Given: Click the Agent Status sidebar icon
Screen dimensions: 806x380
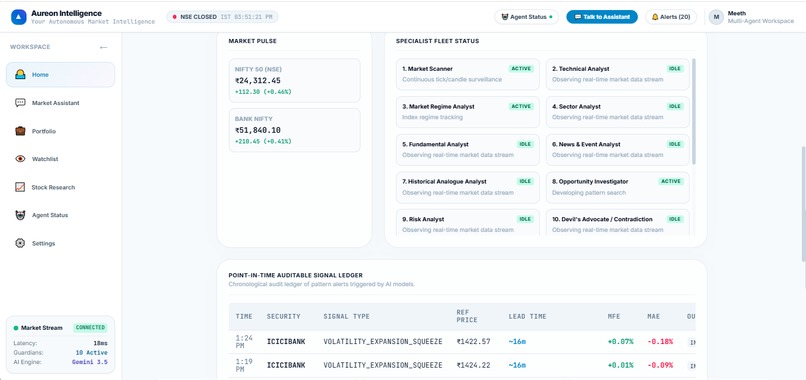Looking at the screenshot, I should tap(20, 215).
